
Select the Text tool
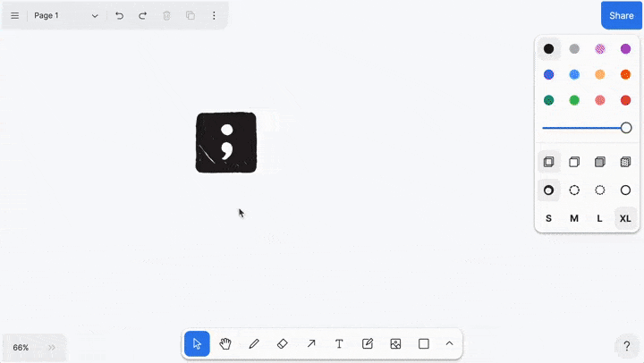339,343
